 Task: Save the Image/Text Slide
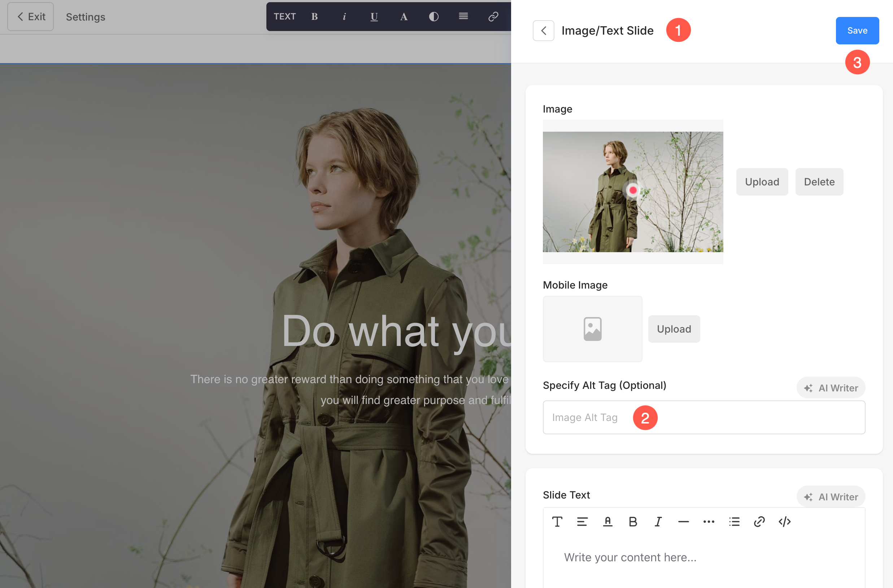(857, 30)
